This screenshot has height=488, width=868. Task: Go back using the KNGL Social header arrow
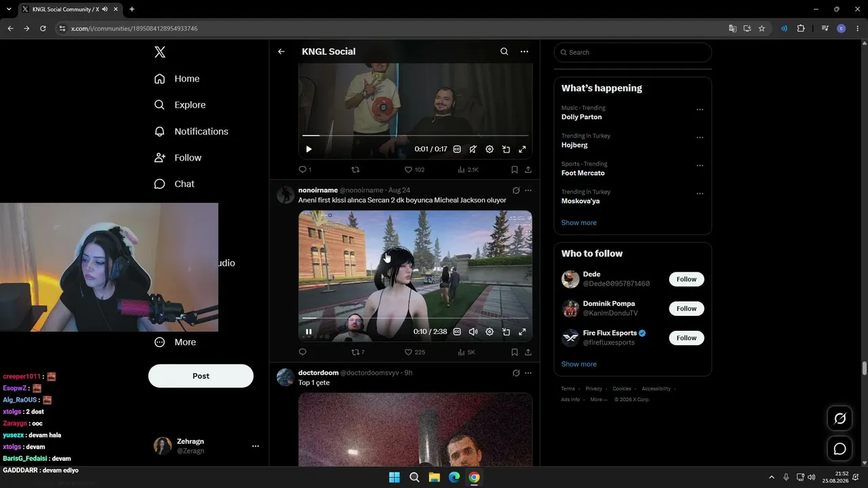tap(281, 52)
